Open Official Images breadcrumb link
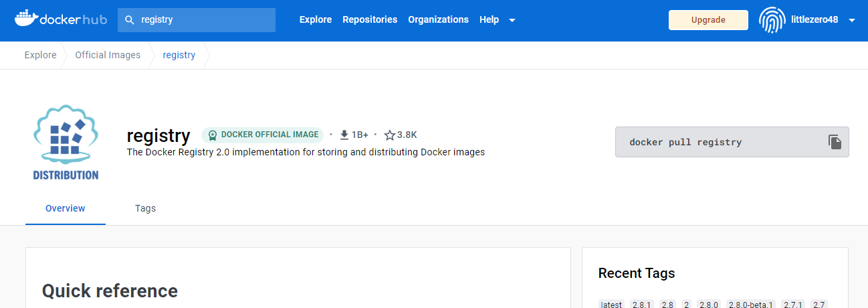This screenshot has height=308, width=868. click(x=108, y=55)
